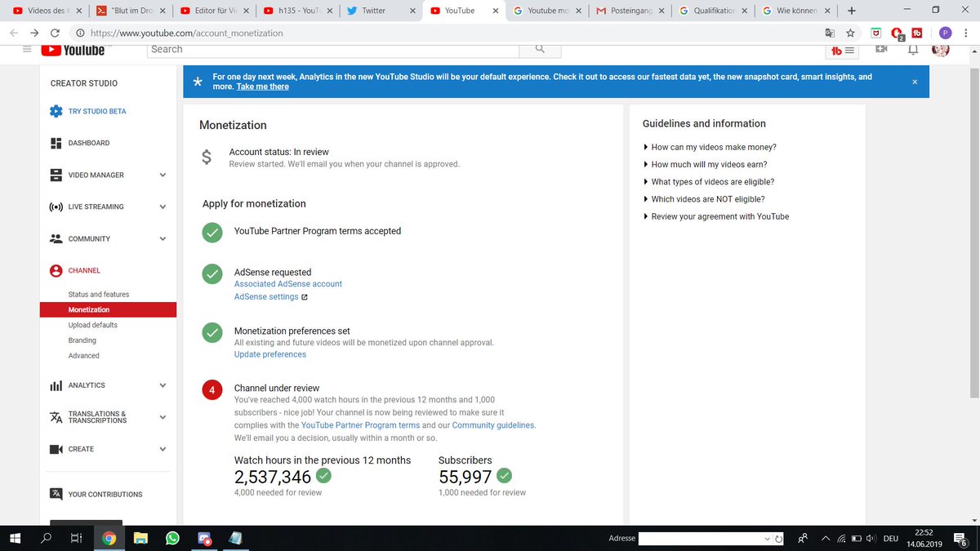This screenshot has width=980, height=551.
Task: Open Branding settings in sidebar
Action: coord(82,340)
